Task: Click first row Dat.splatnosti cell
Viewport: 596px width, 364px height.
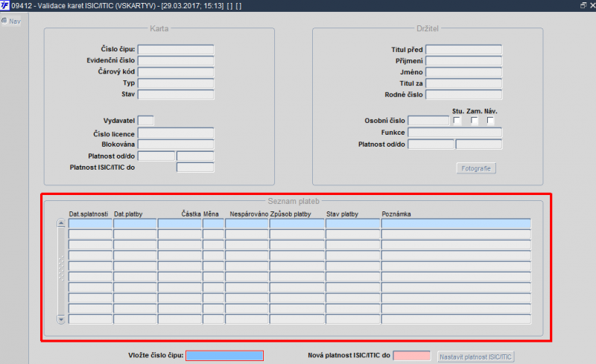Action: [90, 223]
